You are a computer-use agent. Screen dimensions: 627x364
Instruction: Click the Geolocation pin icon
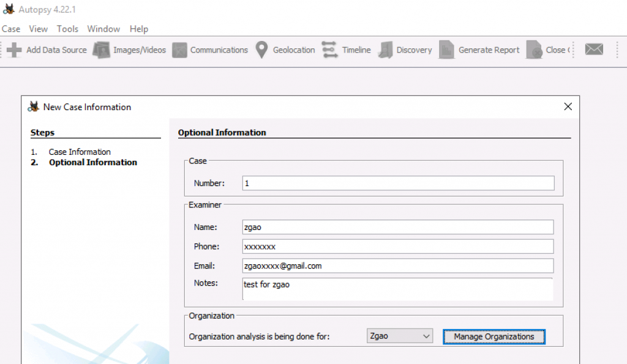(x=261, y=50)
